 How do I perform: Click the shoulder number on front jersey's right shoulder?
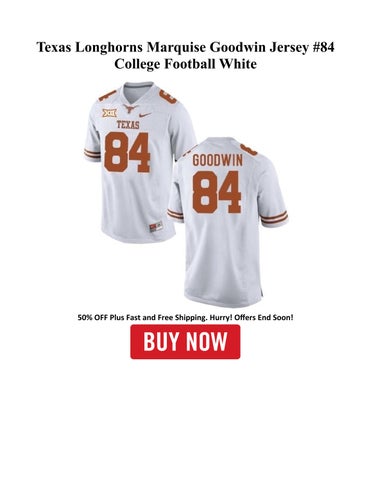click(x=167, y=96)
